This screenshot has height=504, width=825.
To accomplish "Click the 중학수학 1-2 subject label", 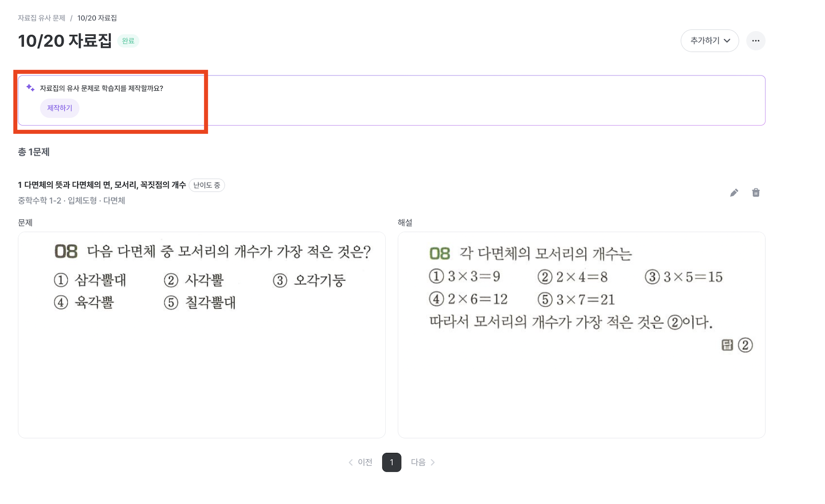I will pos(39,201).
